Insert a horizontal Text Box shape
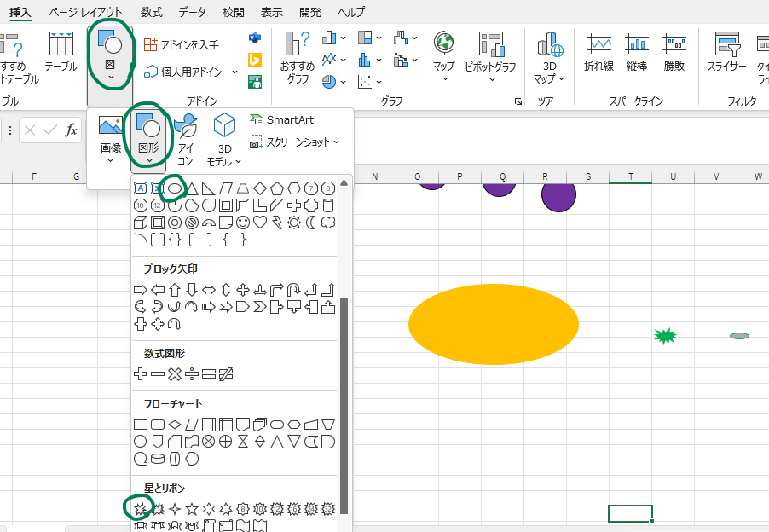The height and width of the screenshot is (532, 769). tap(141, 188)
